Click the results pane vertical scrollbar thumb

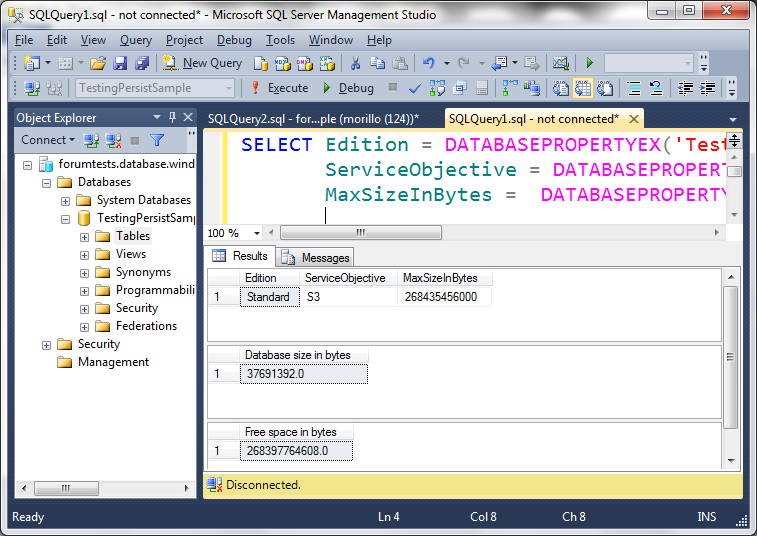(x=730, y=357)
